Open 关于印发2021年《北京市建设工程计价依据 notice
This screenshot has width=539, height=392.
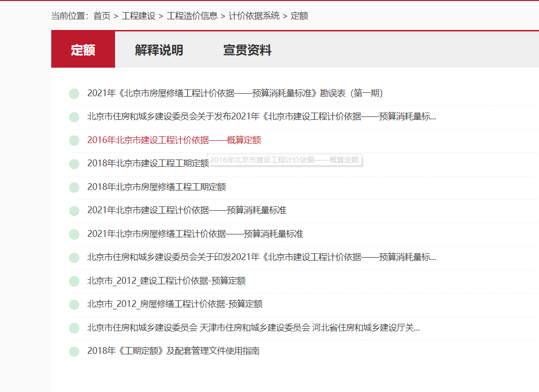point(262,257)
